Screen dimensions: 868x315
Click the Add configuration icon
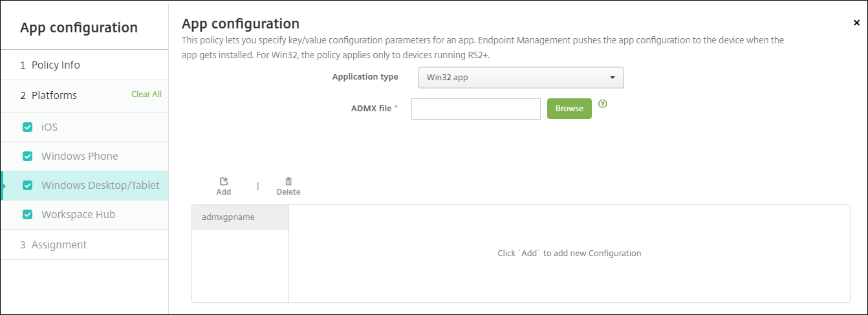click(x=224, y=182)
